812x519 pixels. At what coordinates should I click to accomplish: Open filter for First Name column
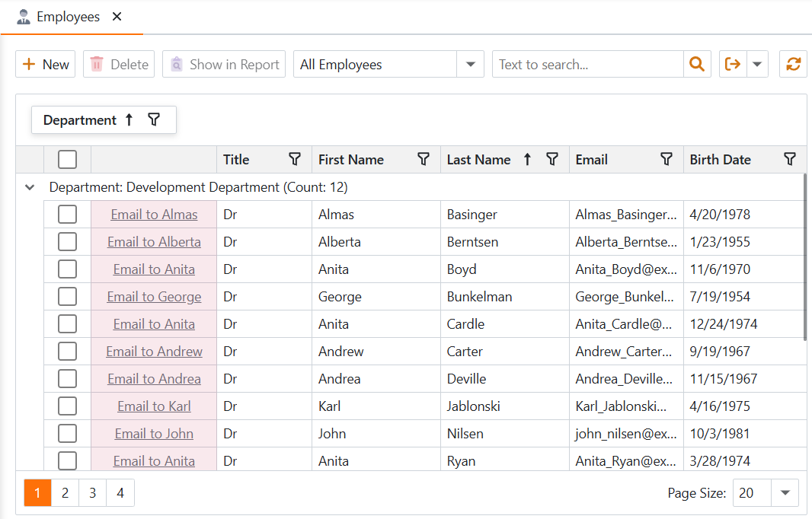[x=423, y=159]
